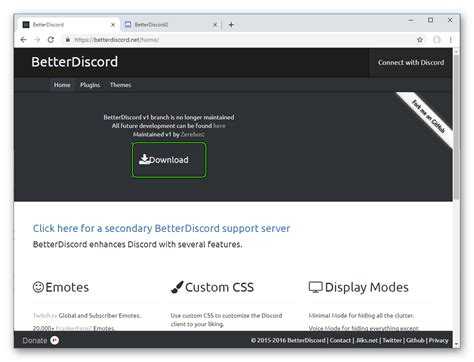Click Connect with Discord button

[x=411, y=63]
